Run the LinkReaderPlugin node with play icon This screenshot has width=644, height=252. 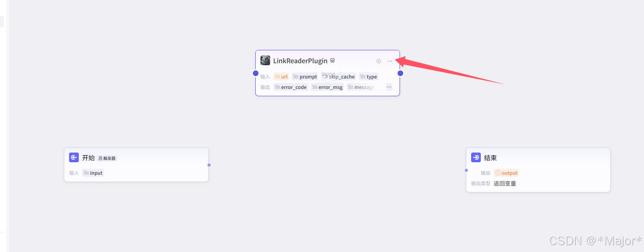pos(379,61)
